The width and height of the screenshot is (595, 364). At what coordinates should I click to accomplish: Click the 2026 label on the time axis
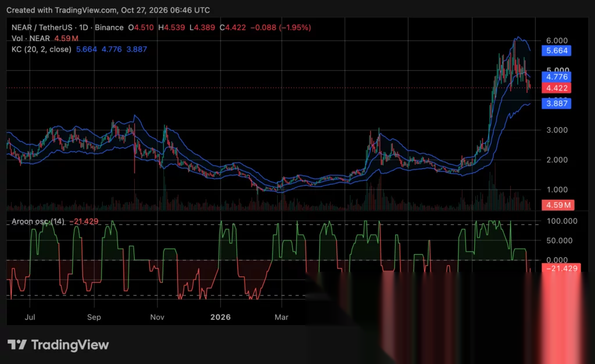point(220,317)
